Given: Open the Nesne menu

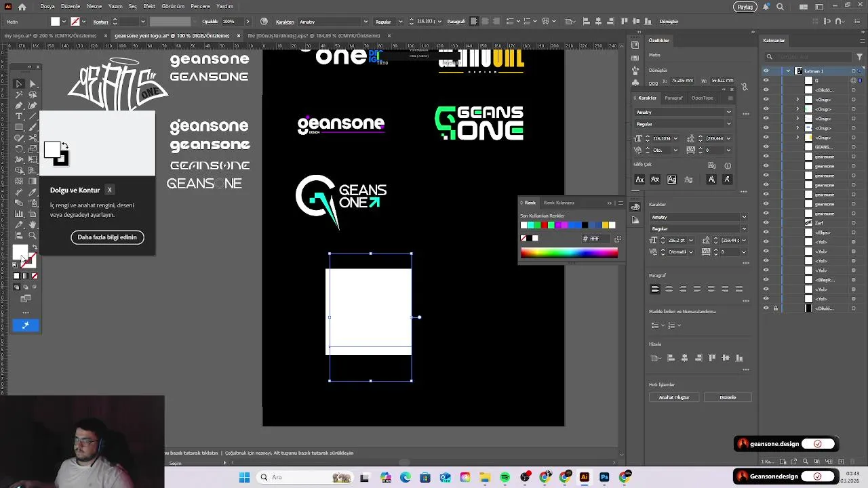Looking at the screenshot, I should click(94, 7).
